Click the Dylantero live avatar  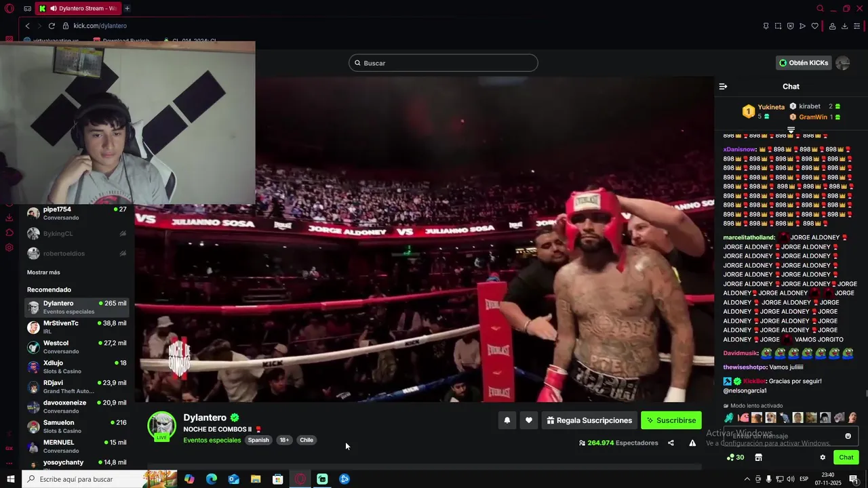162,426
